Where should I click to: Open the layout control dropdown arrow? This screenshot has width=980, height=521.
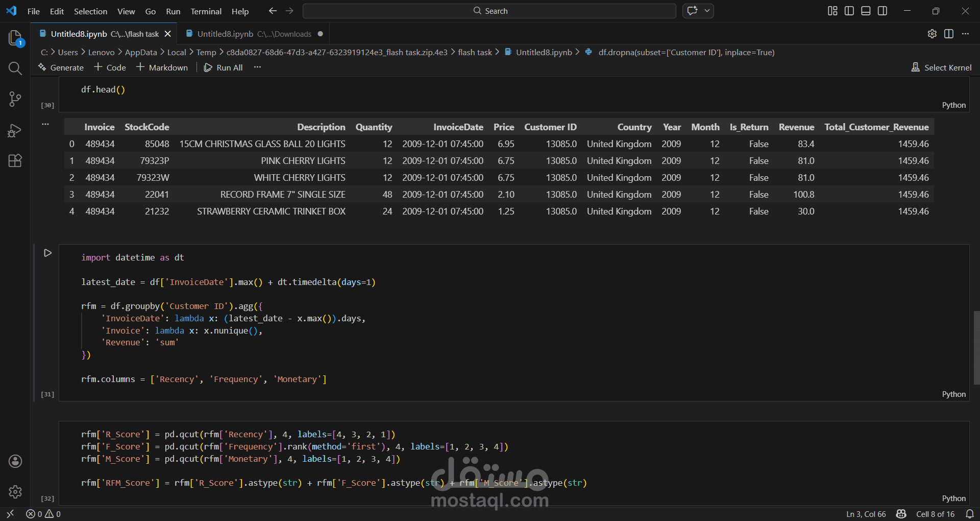coord(707,10)
